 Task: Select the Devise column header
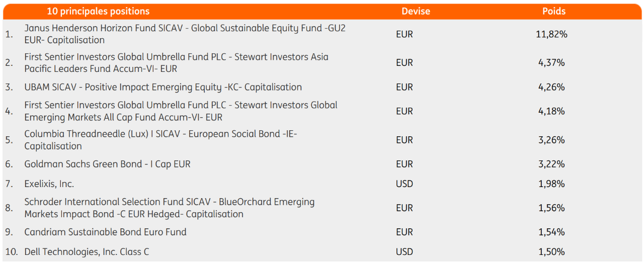416,11
